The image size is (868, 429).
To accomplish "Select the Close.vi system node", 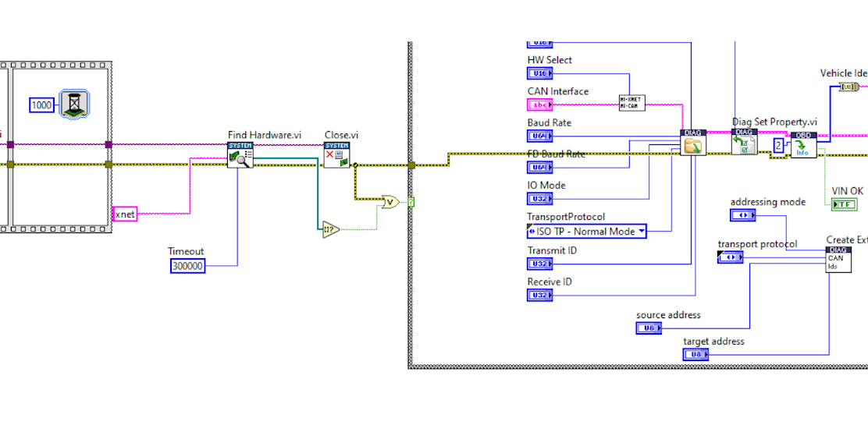I will pos(336,155).
